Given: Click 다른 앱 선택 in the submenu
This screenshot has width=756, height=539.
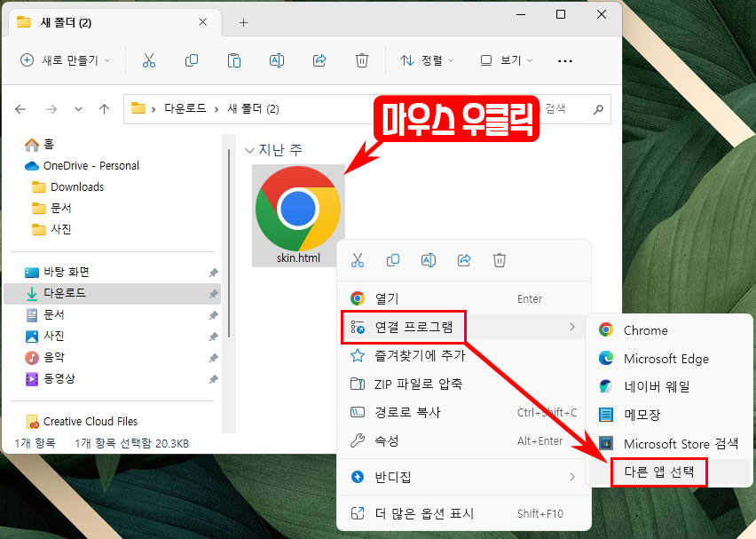Looking at the screenshot, I should click(x=659, y=472).
